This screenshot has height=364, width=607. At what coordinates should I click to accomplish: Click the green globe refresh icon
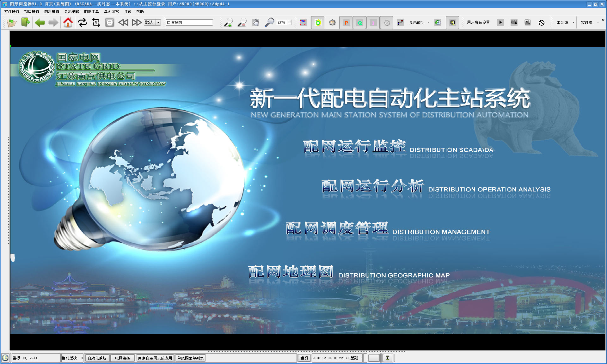438,22
